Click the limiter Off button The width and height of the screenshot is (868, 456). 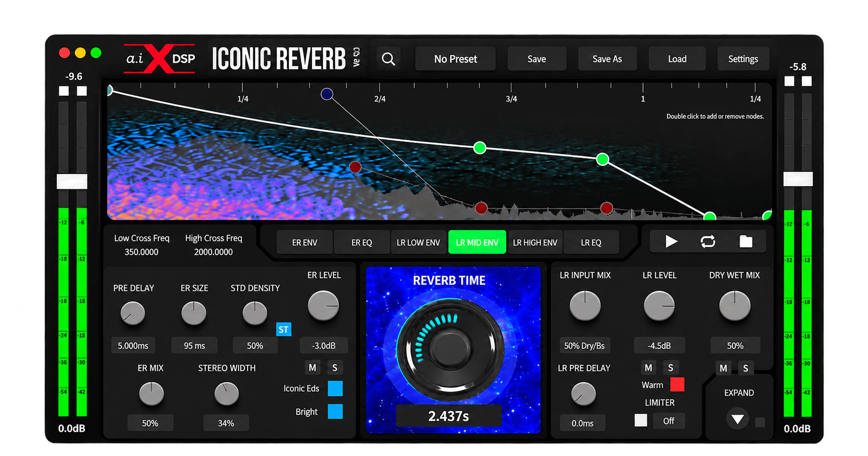tap(668, 421)
